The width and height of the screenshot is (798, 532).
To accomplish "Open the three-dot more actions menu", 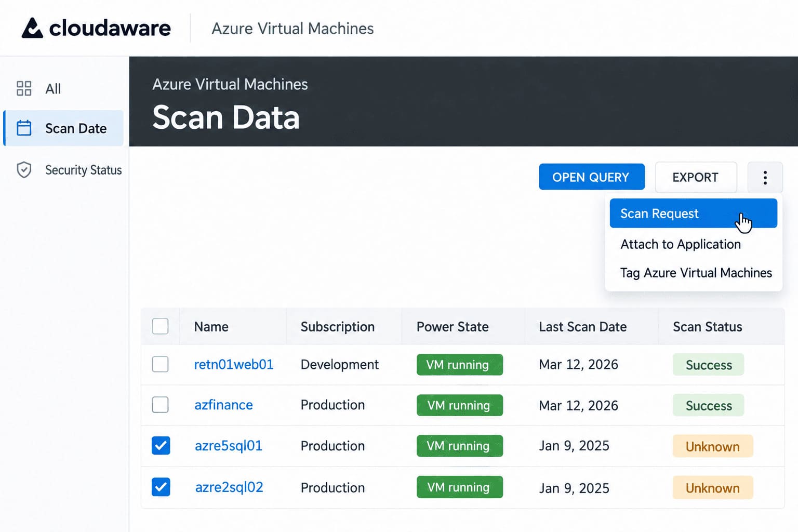I will [x=765, y=178].
